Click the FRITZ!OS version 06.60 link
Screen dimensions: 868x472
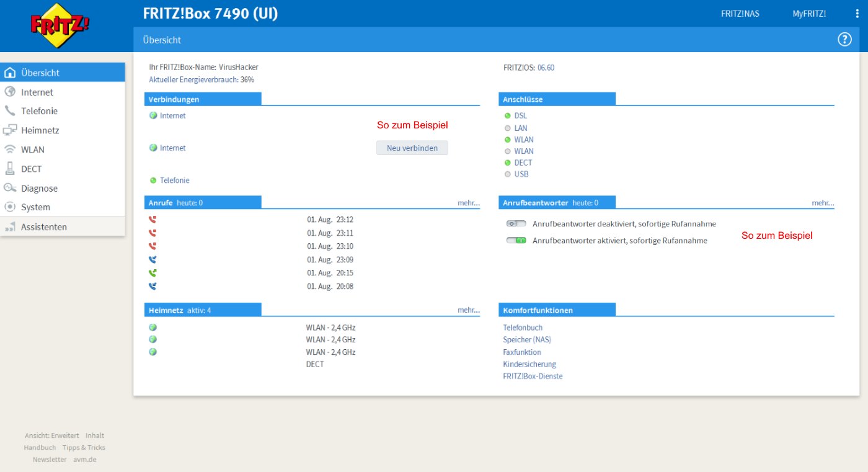[x=546, y=68]
